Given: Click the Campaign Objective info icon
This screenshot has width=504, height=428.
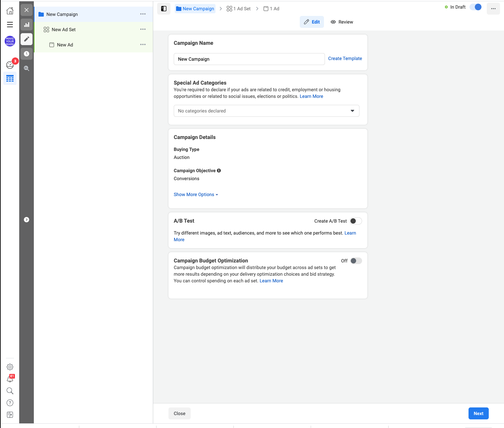Looking at the screenshot, I should pyautogui.click(x=219, y=171).
